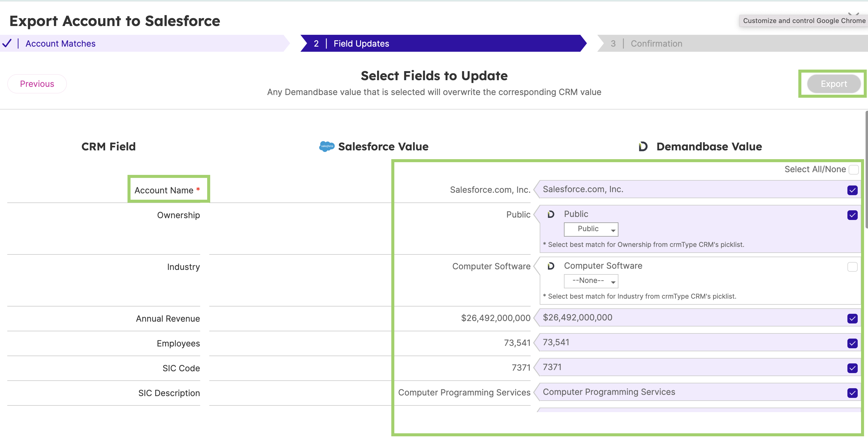Click the Account Name field label

coord(164,191)
